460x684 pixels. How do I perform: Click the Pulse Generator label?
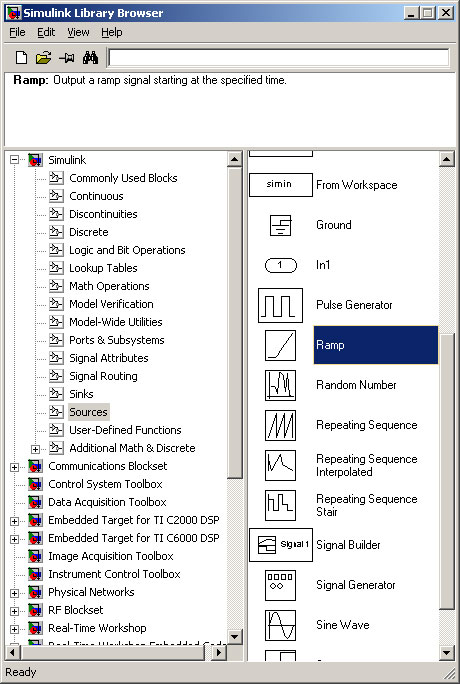pos(354,305)
